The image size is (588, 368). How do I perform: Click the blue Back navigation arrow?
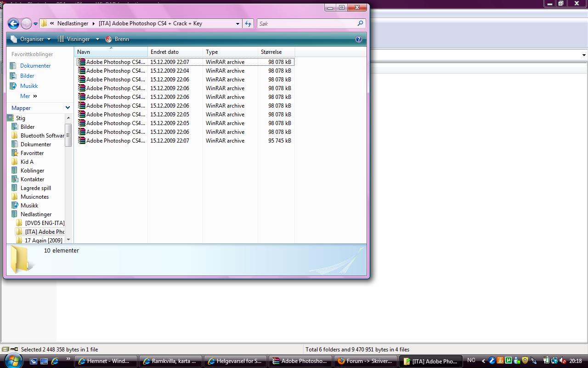tap(13, 23)
